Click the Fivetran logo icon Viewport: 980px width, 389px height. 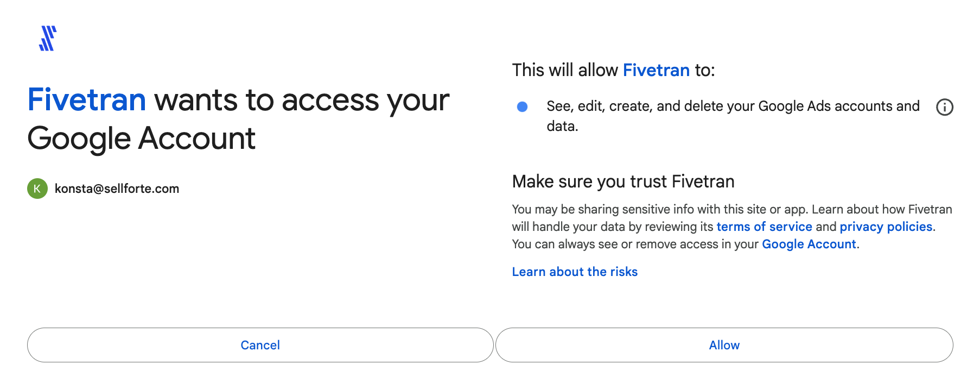pyautogui.click(x=48, y=39)
